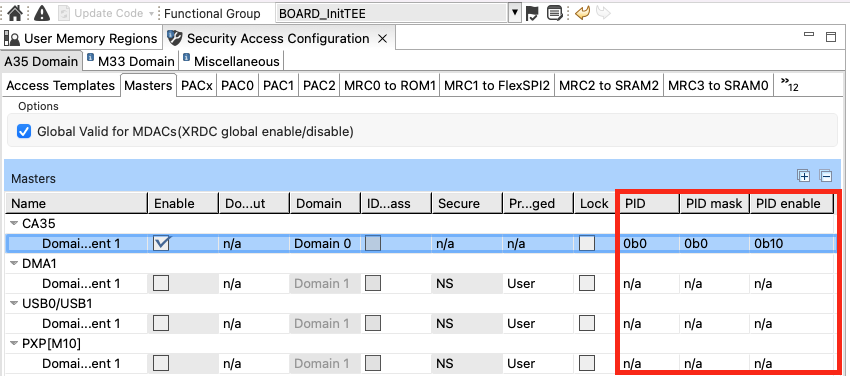850x376 pixels.
Task: Open MRC2 to SRAM2 tab
Action: coord(609,85)
